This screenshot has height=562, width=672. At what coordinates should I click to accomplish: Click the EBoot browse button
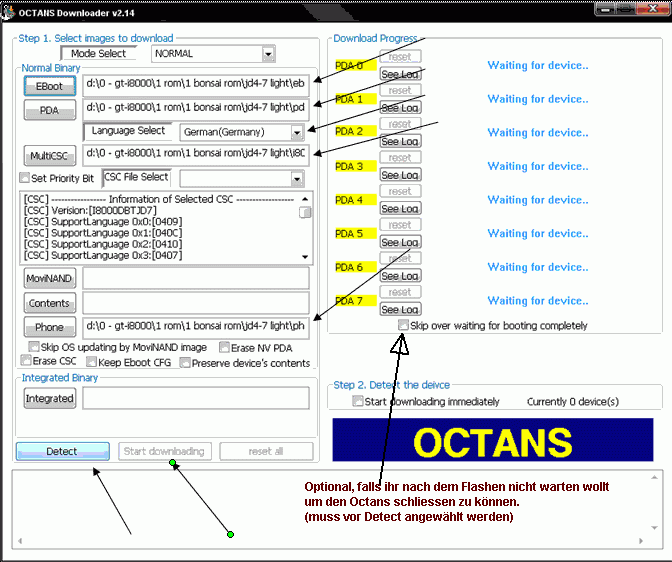click(x=50, y=86)
